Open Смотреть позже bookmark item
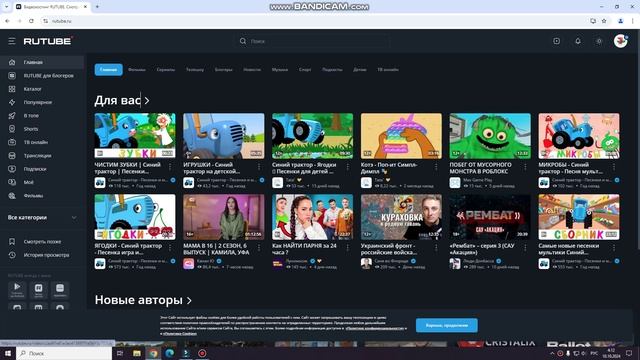This screenshot has height=360, width=640. (x=42, y=242)
